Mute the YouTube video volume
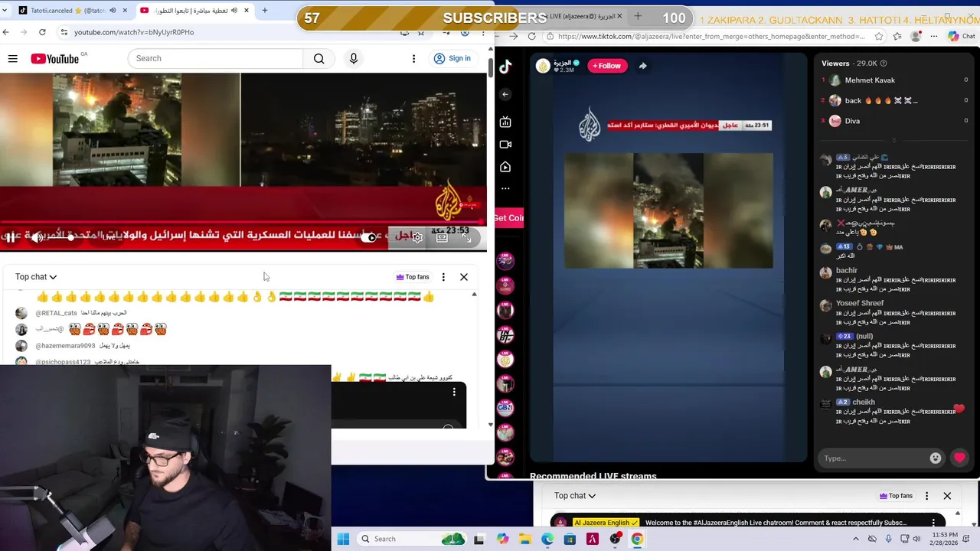Viewport: 980px width, 551px height. click(37, 237)
